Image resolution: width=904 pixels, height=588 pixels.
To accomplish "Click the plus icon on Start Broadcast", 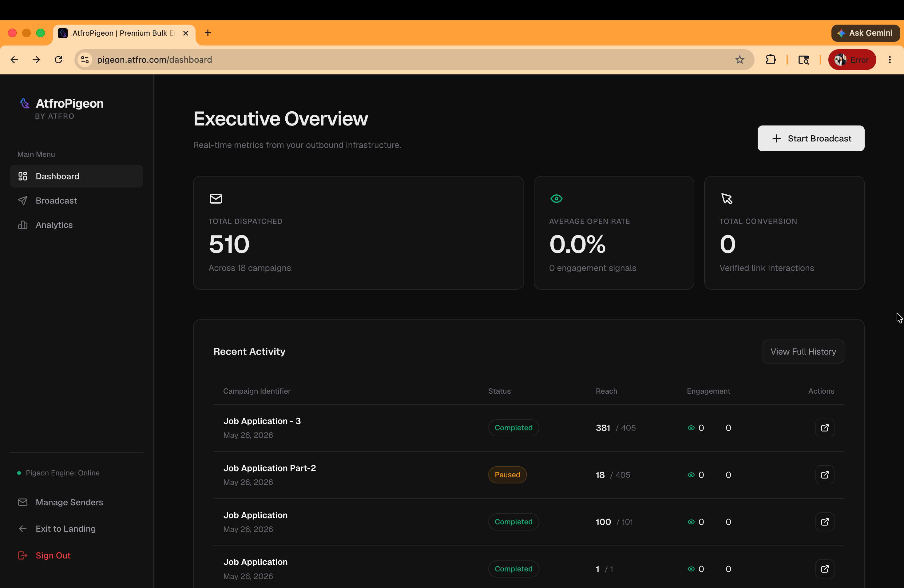I will [776, 138].
